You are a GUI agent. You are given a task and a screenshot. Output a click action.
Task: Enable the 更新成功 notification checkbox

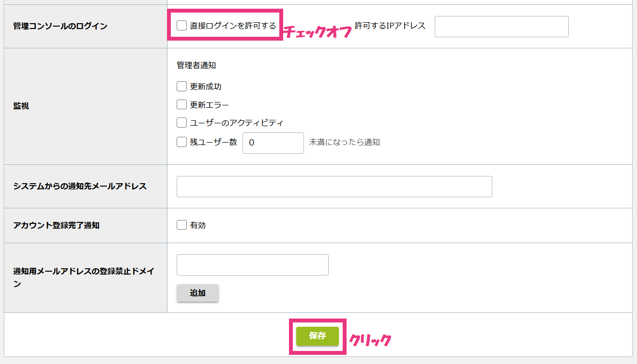click(182, 87)
